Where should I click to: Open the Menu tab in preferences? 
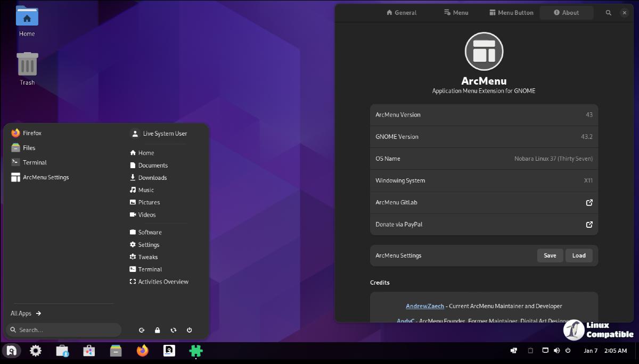coord(456,13)
